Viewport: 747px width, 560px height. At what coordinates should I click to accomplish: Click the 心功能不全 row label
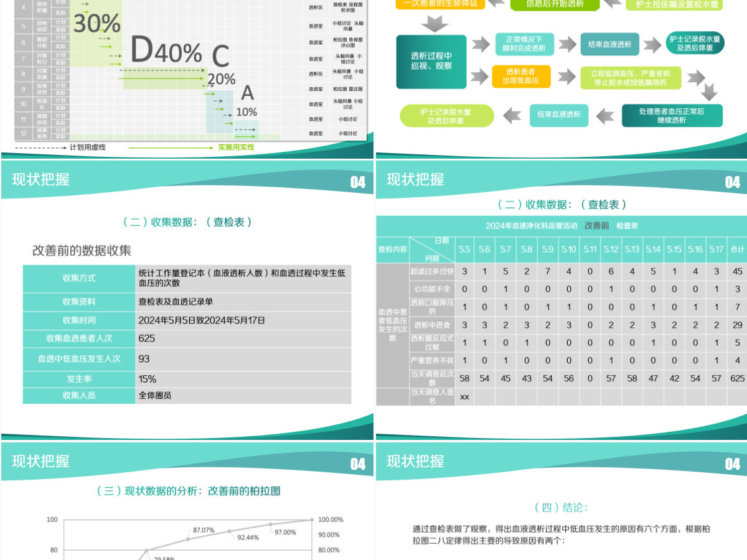tap(432, 289)
